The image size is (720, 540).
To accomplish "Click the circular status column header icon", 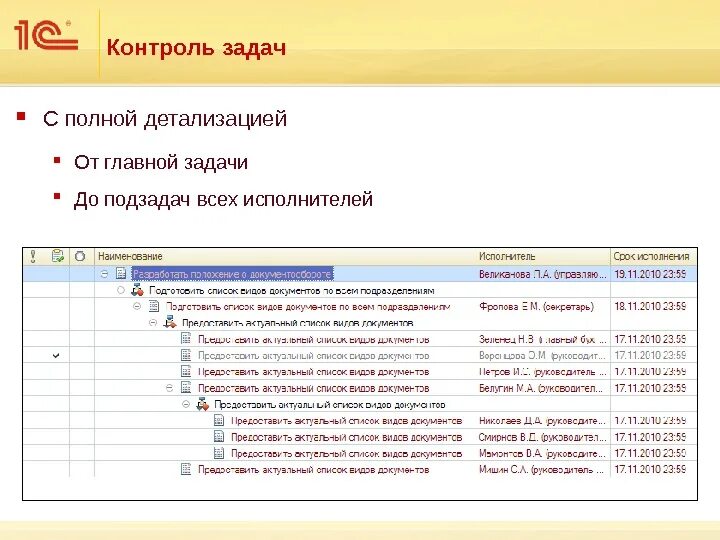I will click(x=80, y=256).
